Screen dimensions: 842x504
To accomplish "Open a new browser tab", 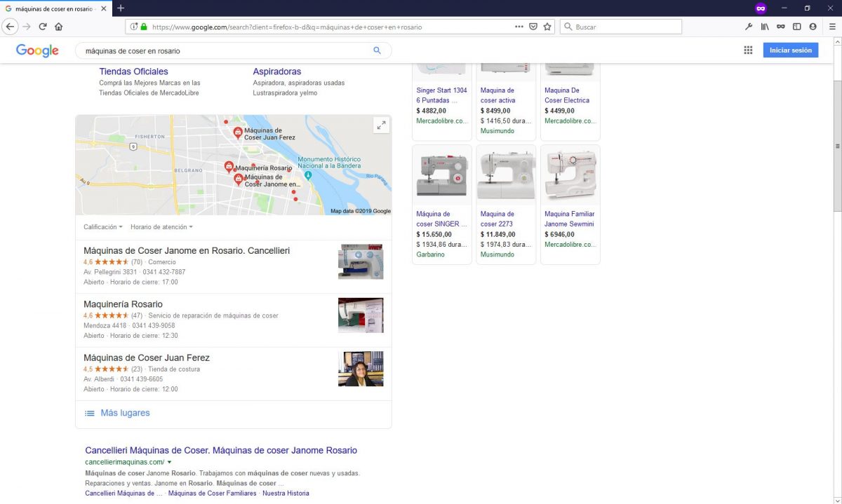I will tap(121, 8).
